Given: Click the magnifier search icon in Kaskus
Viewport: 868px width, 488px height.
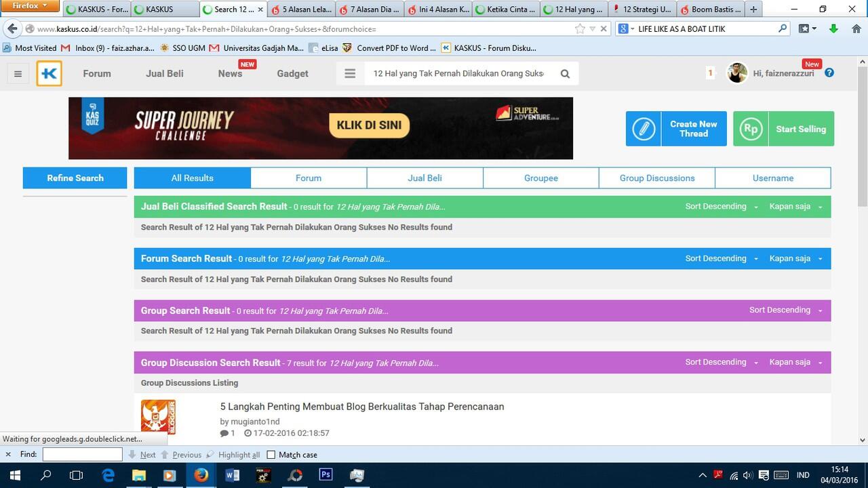Looking at the screenshot, I should (565, 74).
